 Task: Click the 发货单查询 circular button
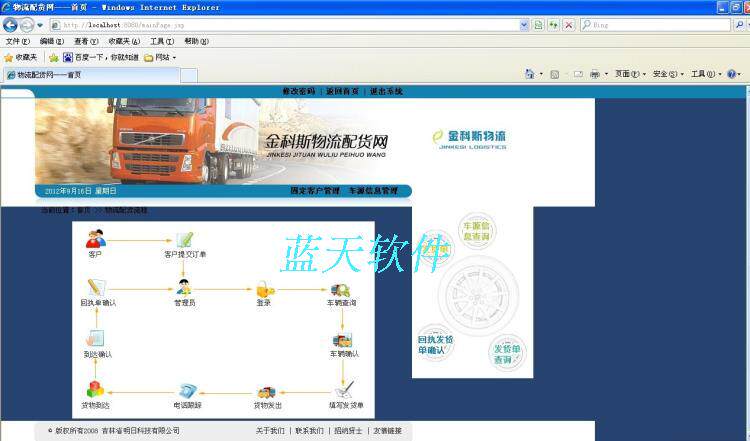pos(507,354)
